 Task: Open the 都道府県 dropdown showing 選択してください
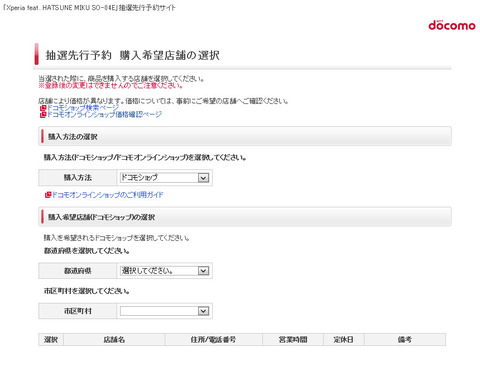(x=165, y=271)
